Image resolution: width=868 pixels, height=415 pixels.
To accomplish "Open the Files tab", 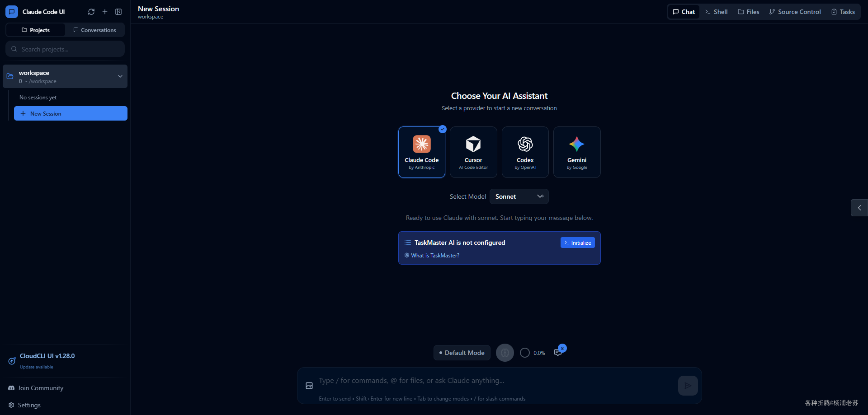I will (x=748, y=12).
